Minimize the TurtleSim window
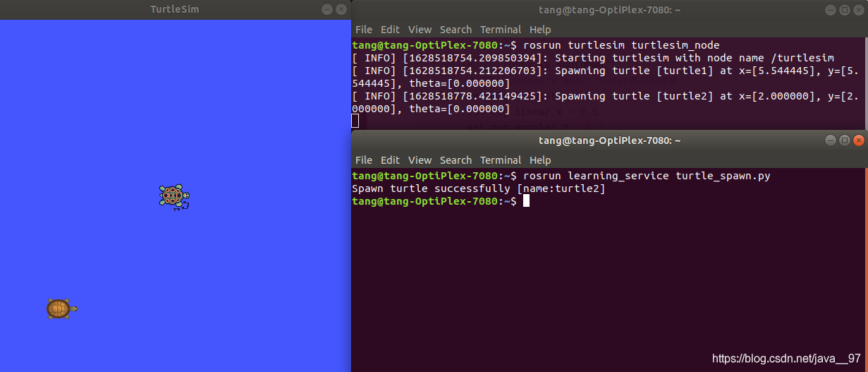 click(x=327, y=9)
